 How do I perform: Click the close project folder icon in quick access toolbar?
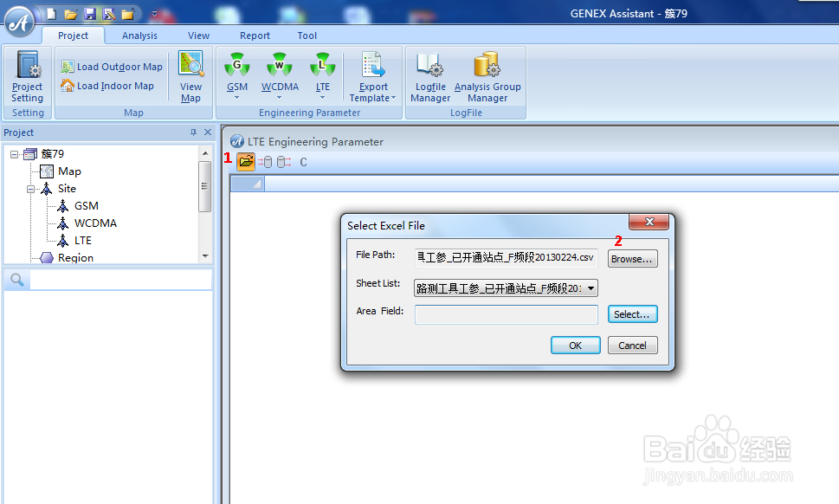coord(127,14)
